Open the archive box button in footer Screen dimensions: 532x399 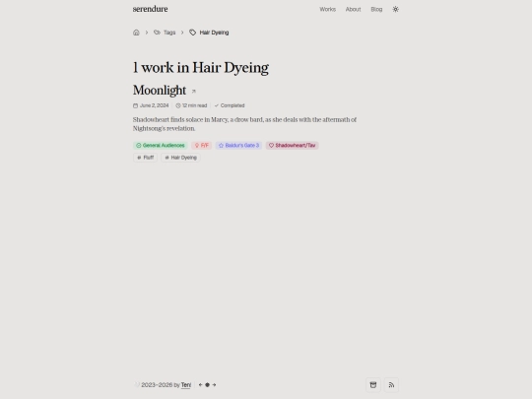pyautogui.click(x=373, y=385)
